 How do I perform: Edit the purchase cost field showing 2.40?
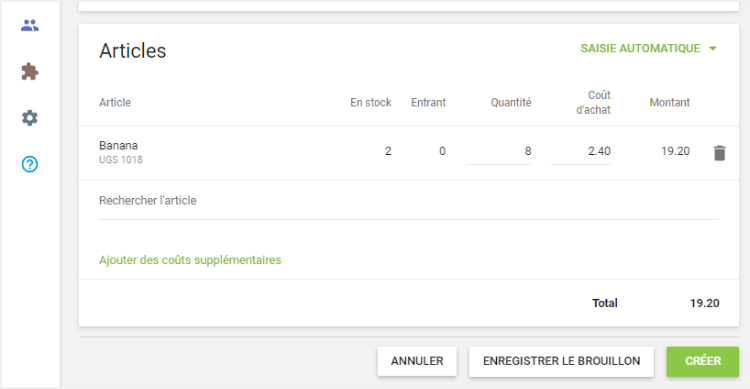pyautogui.click(x=581, y=152)
